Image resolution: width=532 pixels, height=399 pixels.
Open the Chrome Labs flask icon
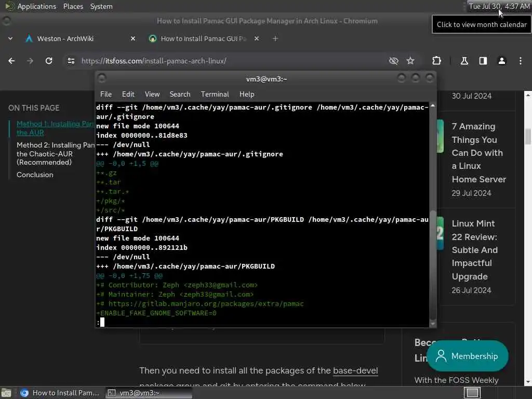pyautogui.click(x=464, y=61)
